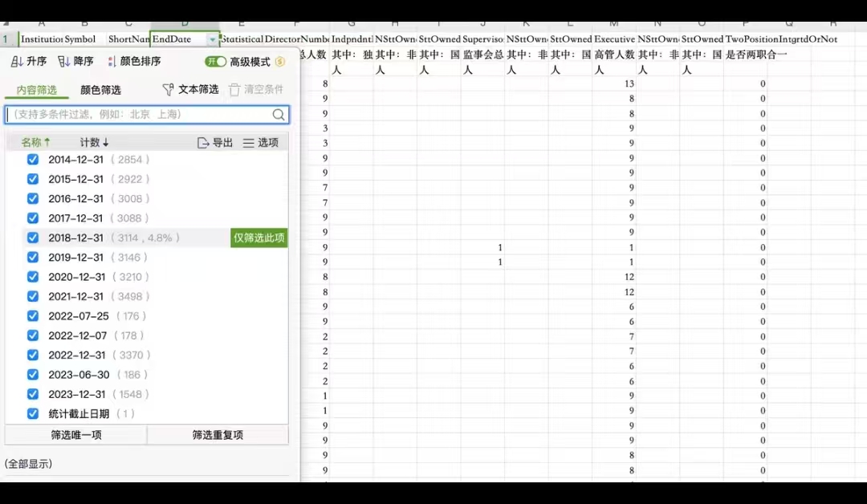Screen dimensions: 867x504
Task: Click the 升序 ascending sort icon
Action: (17, 62)
